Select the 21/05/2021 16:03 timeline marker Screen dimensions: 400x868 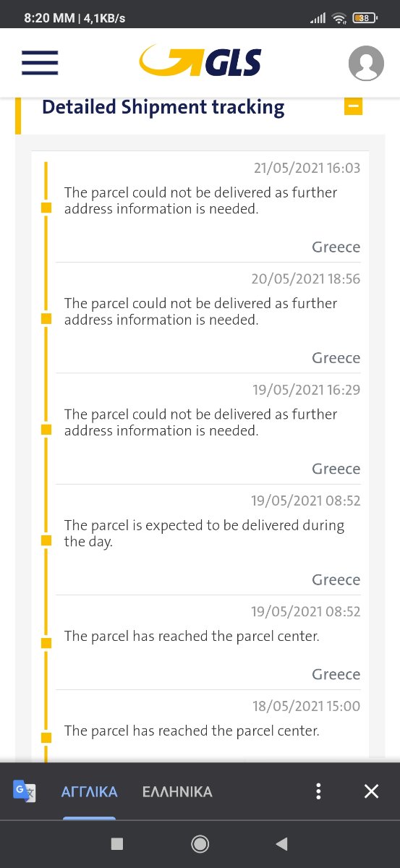click(x=46, y=208)
